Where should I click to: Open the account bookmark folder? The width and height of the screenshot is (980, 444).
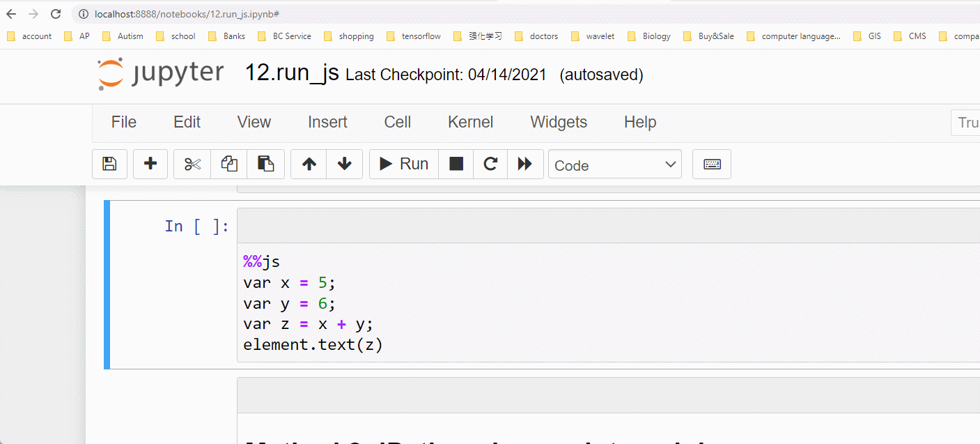coord(29,36)
